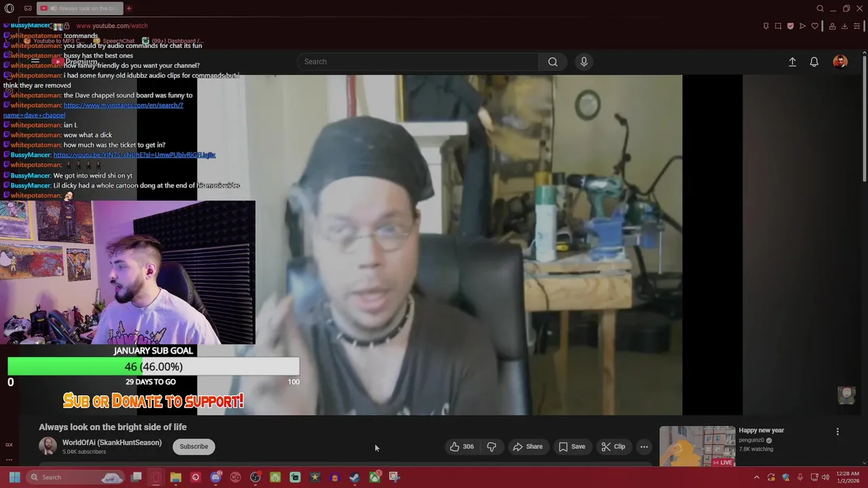Open Discord from the taskbar
This screenshot has height=488, width=868.
click(x=216, y=477)
